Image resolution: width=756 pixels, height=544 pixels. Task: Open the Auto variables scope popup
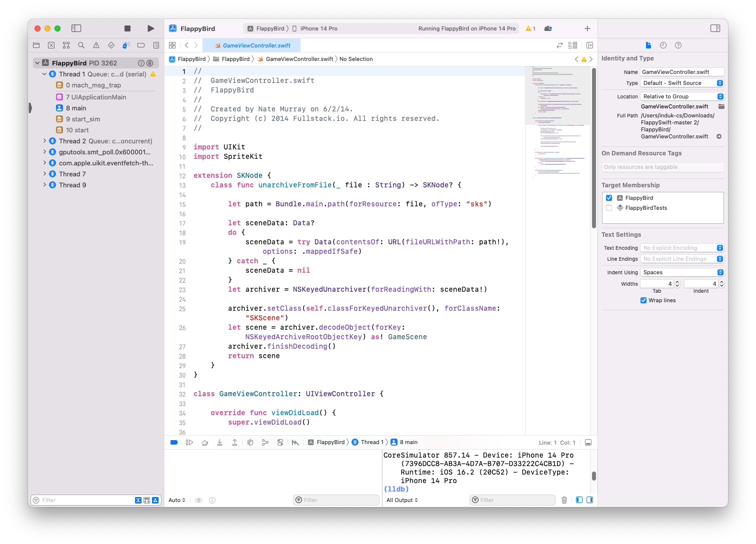pos(177,500)
